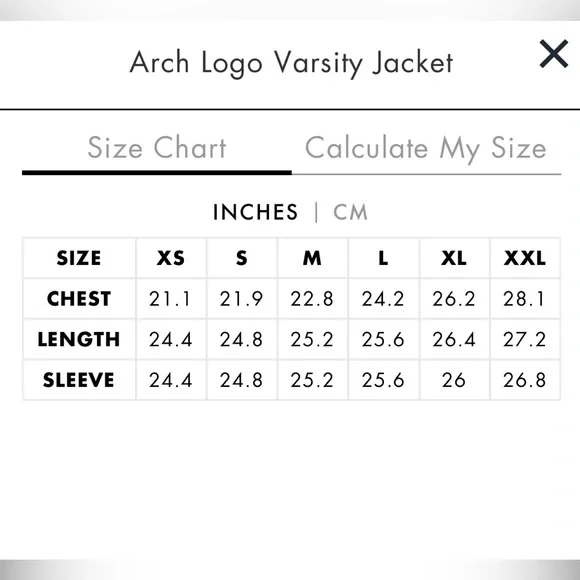Screen dimensions: 580x580
Task: Click the S size column header
Action: point(242,258)
